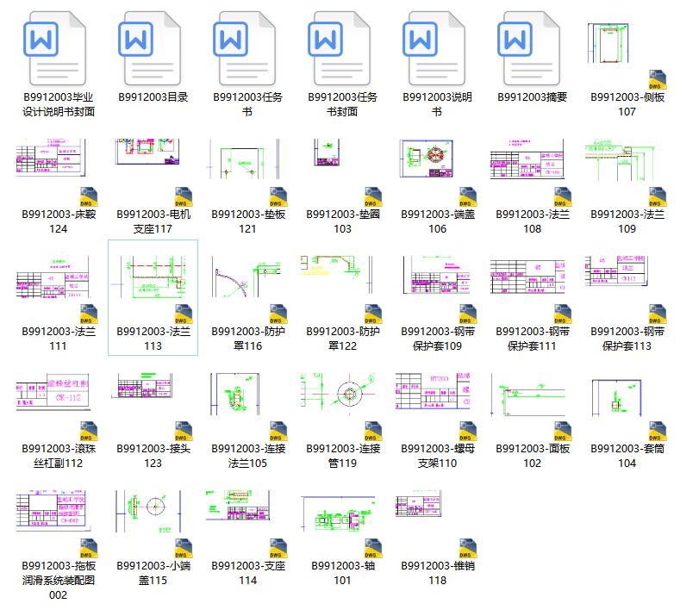Open the B9912003-滚珠丝杠副112 drawing thumbnail
This screenshot has height=616, width=680.
coord(53,392)
